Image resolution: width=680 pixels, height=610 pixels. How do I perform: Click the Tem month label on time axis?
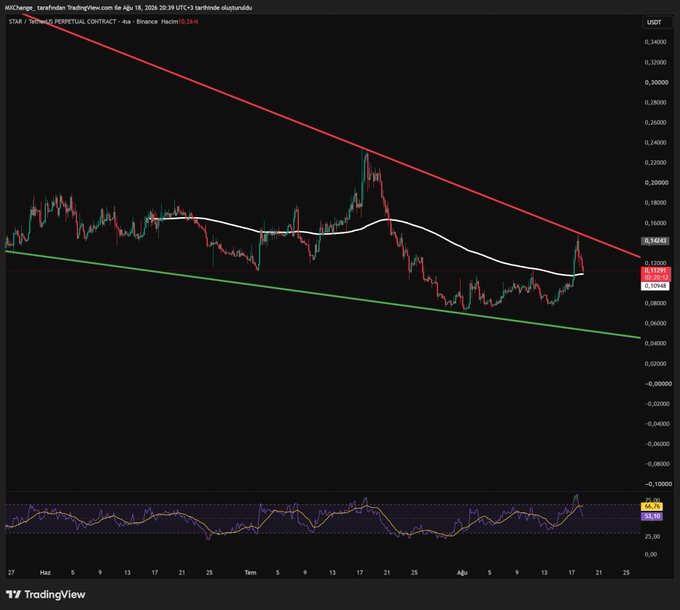250,573
